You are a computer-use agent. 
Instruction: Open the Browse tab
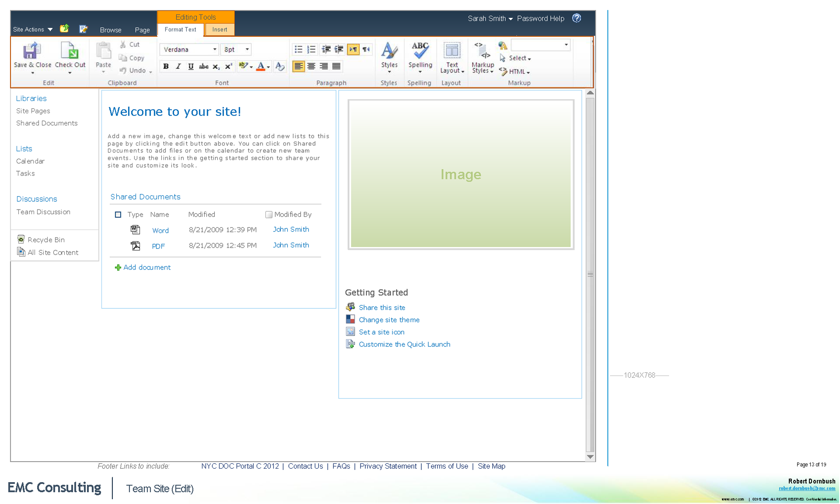110,30
